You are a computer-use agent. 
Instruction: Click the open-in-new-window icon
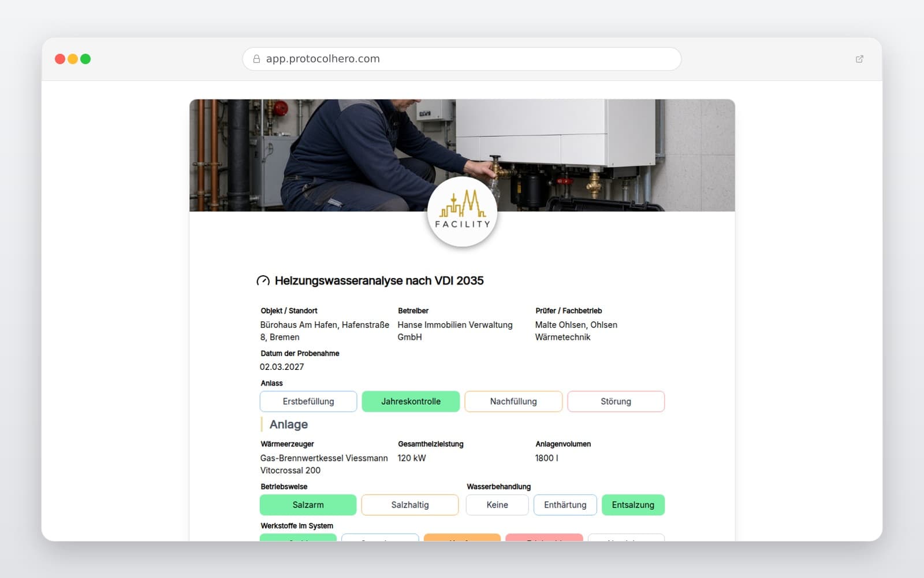tap(859, 59)
